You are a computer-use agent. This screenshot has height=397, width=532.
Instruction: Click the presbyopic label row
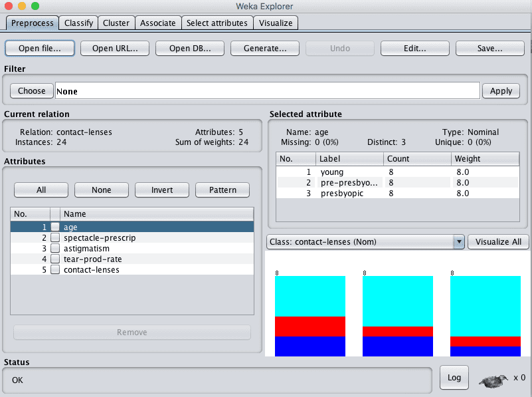[398, 194]
